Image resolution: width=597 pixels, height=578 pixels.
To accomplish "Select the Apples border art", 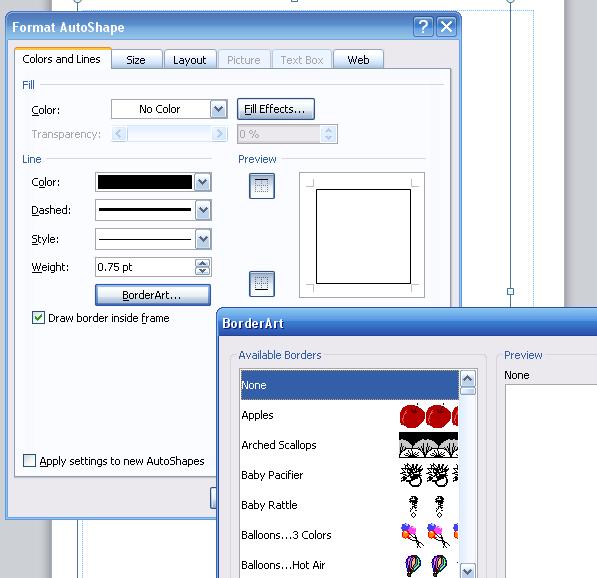I will pyautogui.click(x=350, y=415).
